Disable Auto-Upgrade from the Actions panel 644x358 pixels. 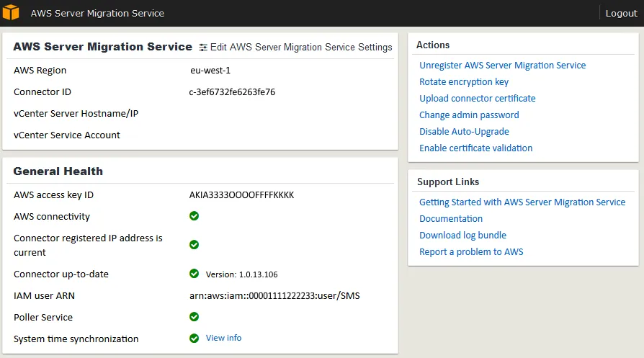click(x=464, y=131)
